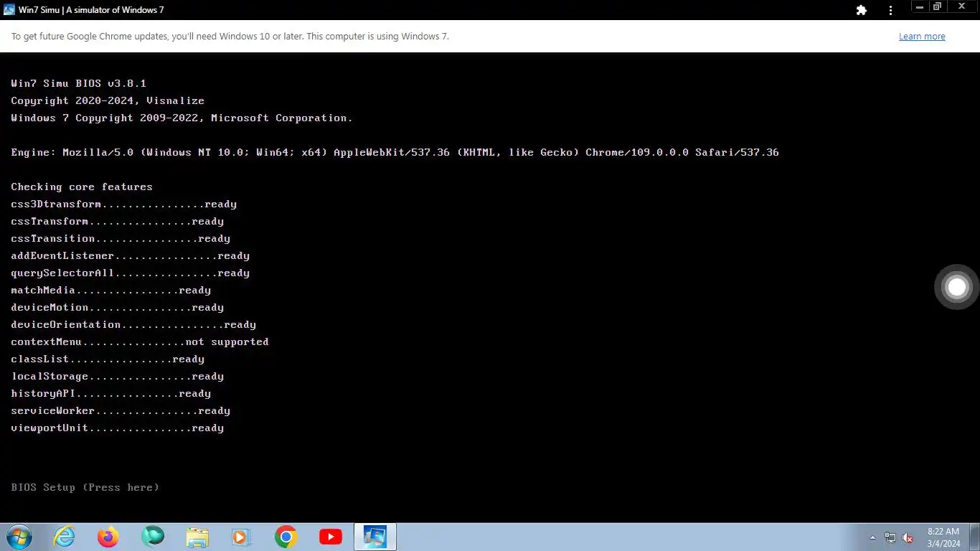980x551 pixels.
Task: Click the deviceOrientation ready line
Action: [x=133, y=324]
